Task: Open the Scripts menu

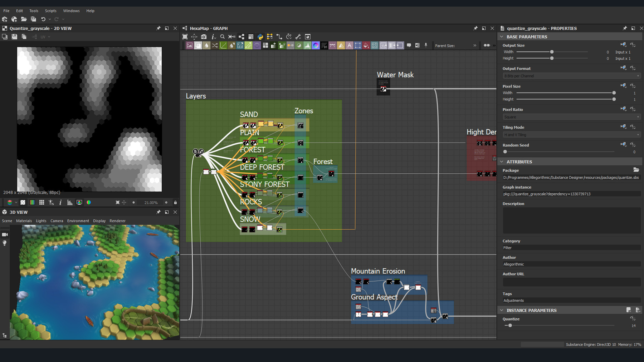Action: coord(50,11)
